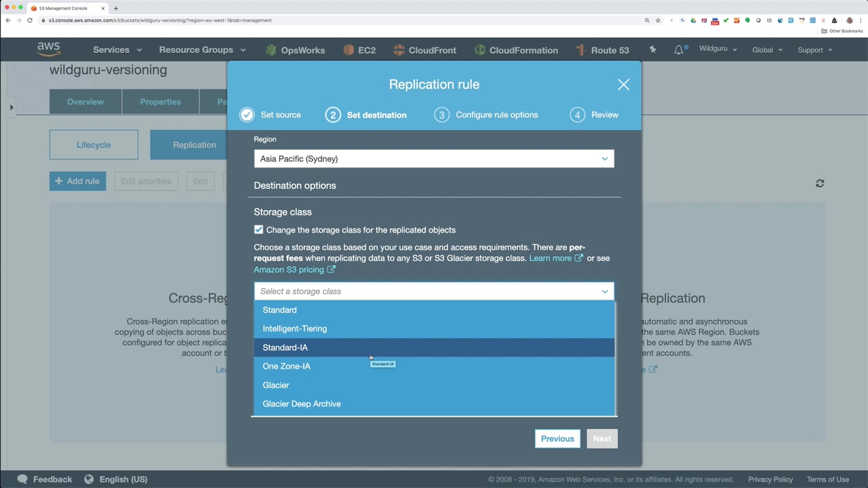Open the Services menu

click(x=118, y=49)
